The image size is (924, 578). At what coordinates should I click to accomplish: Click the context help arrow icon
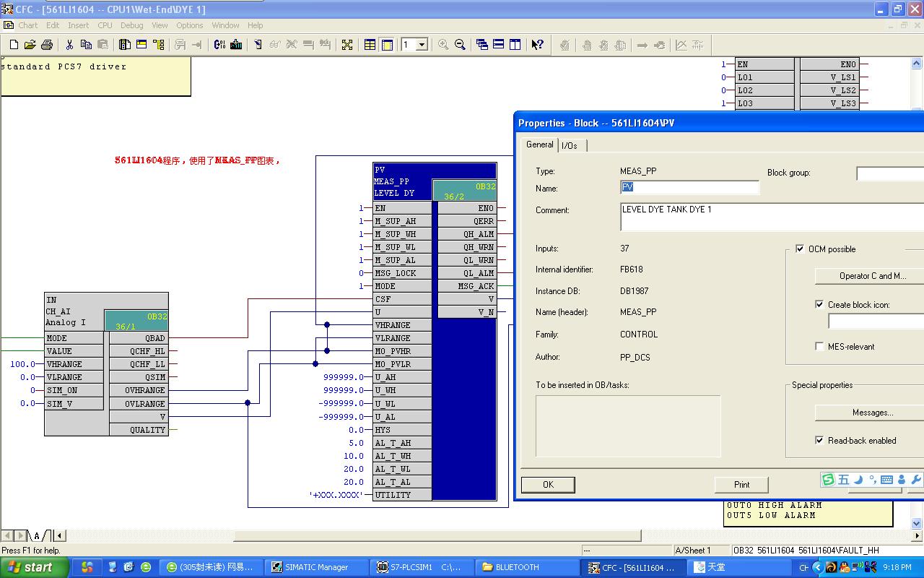click(x=537, y=45)
